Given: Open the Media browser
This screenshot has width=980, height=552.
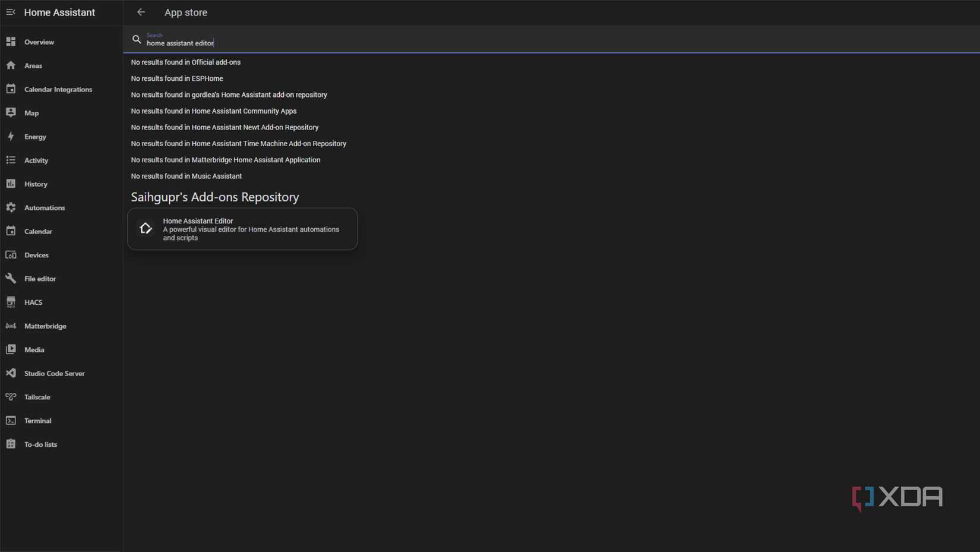Looking at the screenshot, I should click(61, 350).
